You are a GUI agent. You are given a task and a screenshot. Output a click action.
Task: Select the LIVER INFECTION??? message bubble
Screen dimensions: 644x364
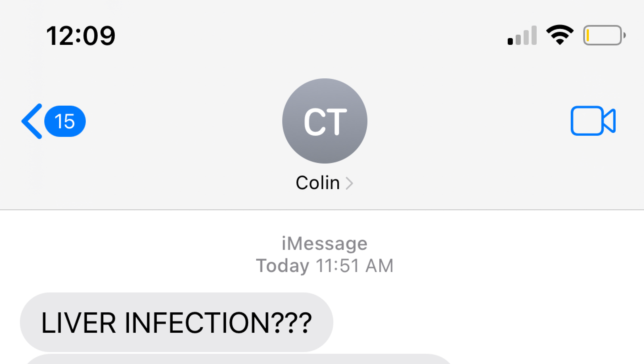(x=176, y=322)
